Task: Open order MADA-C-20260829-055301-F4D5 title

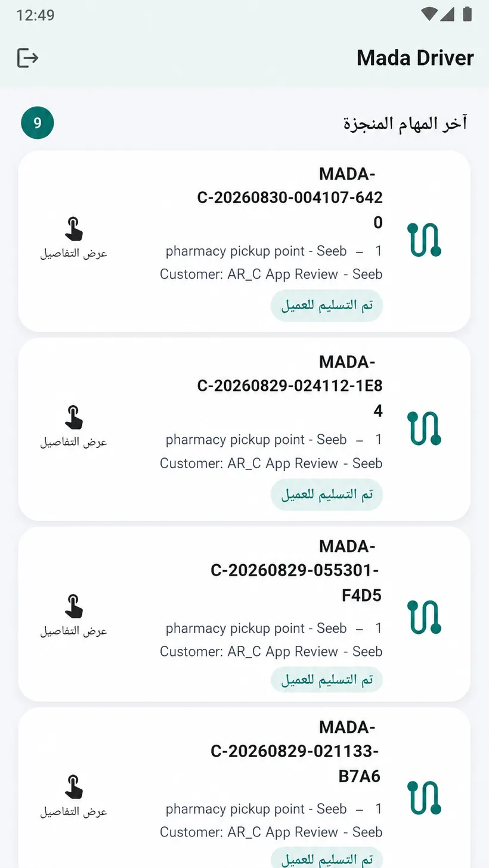Action: tap(296, 571)
